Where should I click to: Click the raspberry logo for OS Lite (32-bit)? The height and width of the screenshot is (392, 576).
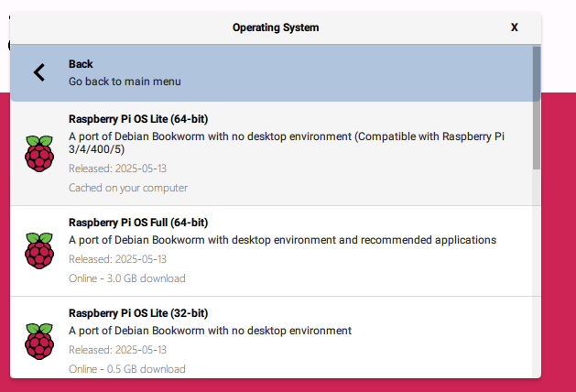(38, 341)
